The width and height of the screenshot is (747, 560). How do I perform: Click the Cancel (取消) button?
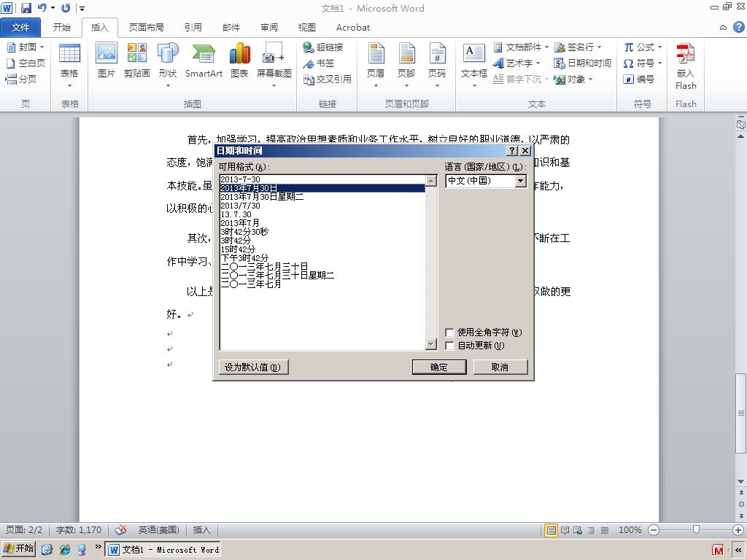(500, 367)
